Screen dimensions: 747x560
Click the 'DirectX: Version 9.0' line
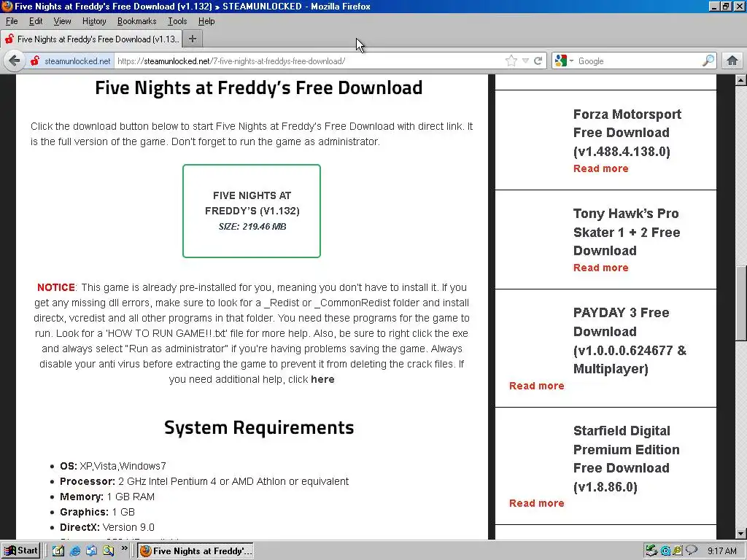(107, 527)
